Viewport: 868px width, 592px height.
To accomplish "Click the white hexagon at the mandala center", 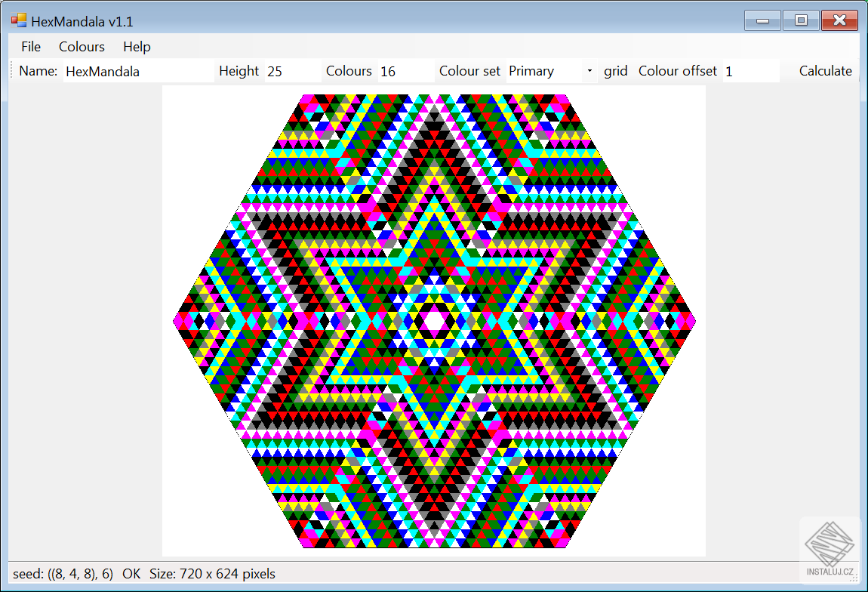I will pyautogui.click(x=434, y=320).
